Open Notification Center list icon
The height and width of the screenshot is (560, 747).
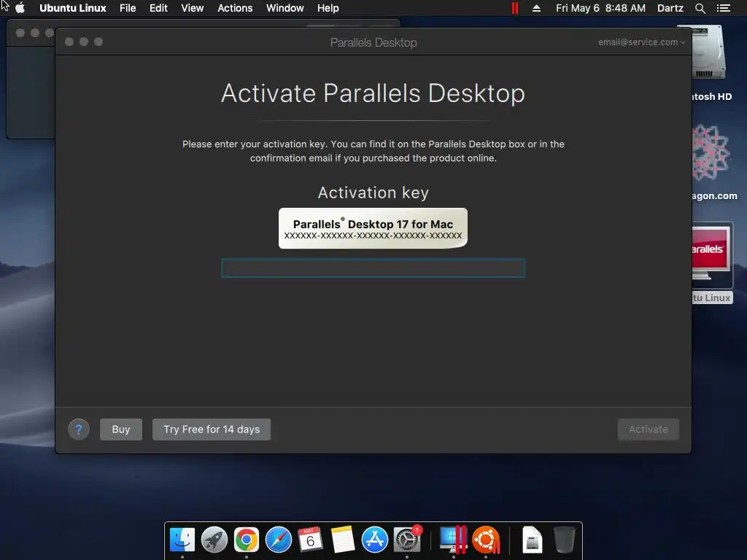724,8
